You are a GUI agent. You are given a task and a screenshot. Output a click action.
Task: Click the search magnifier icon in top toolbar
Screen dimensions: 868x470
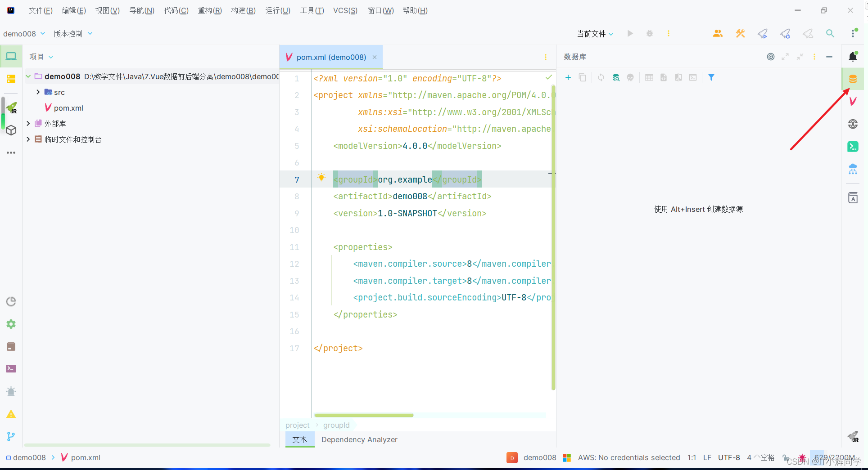click(x=830, y=33)
